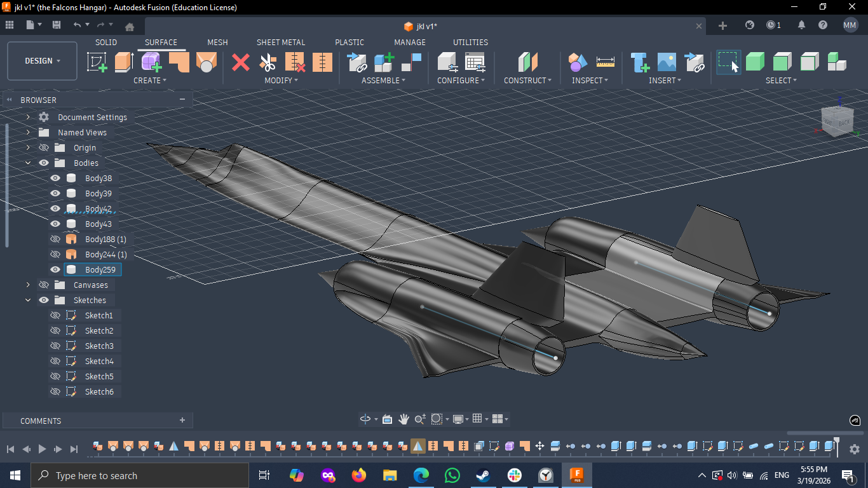Toggle visibility of Body259
Viewport: 868px width, 488px height.
click(55, 269)
